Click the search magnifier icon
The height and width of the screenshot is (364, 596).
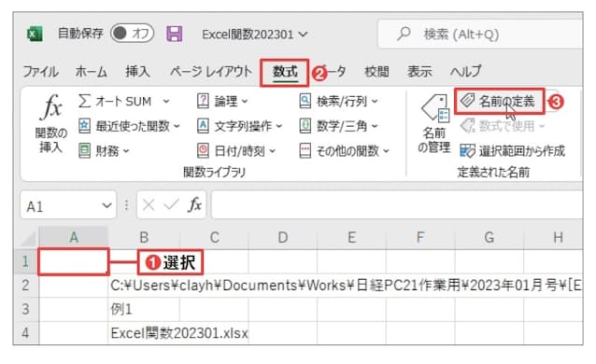(404, 35)
